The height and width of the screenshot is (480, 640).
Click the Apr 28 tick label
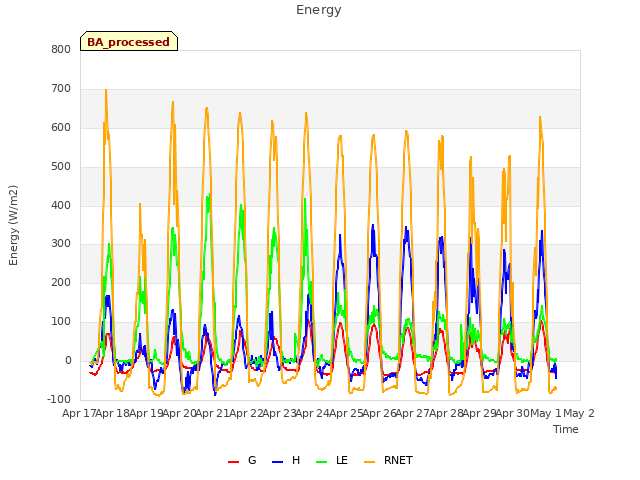(x=446, y=413)
